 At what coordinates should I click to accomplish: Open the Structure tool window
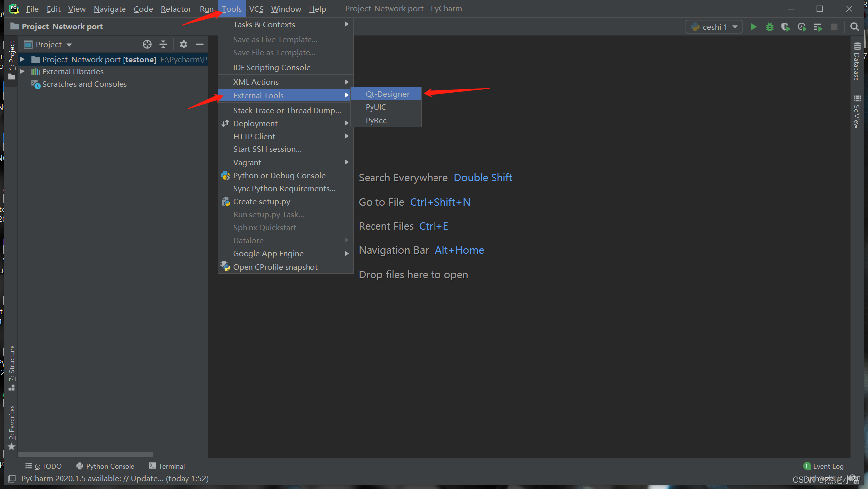(x=12, y=368)
